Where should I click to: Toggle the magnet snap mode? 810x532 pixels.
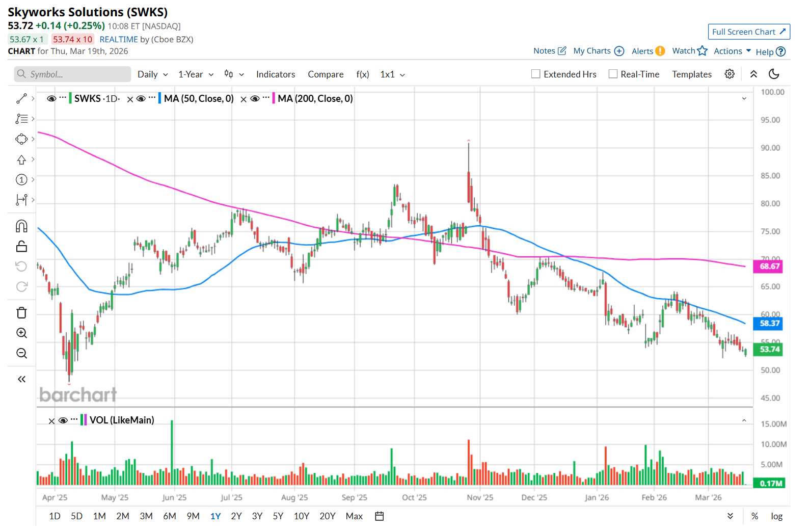tap(21, 226)
